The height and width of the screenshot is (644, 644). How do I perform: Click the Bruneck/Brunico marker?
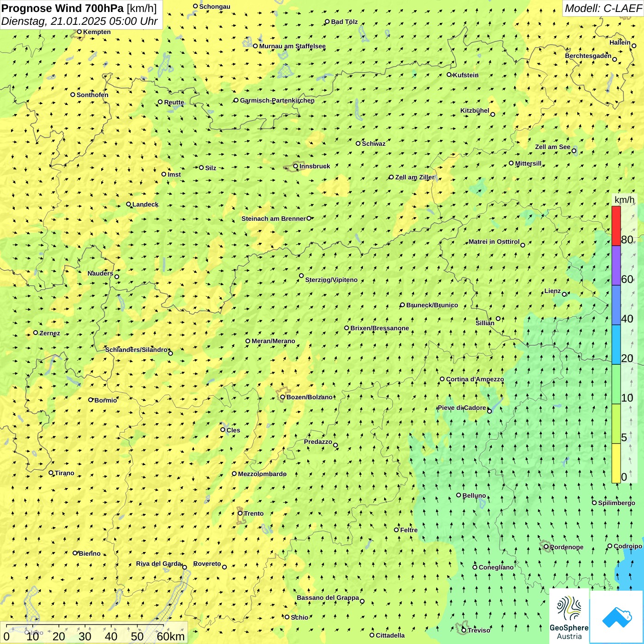coord(402,305)
